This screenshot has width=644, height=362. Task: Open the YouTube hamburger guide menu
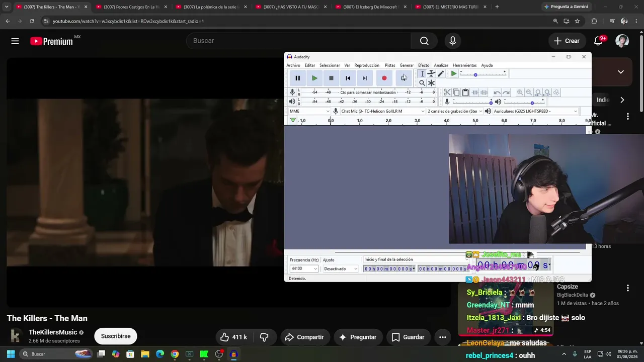(x=15, y=41)
